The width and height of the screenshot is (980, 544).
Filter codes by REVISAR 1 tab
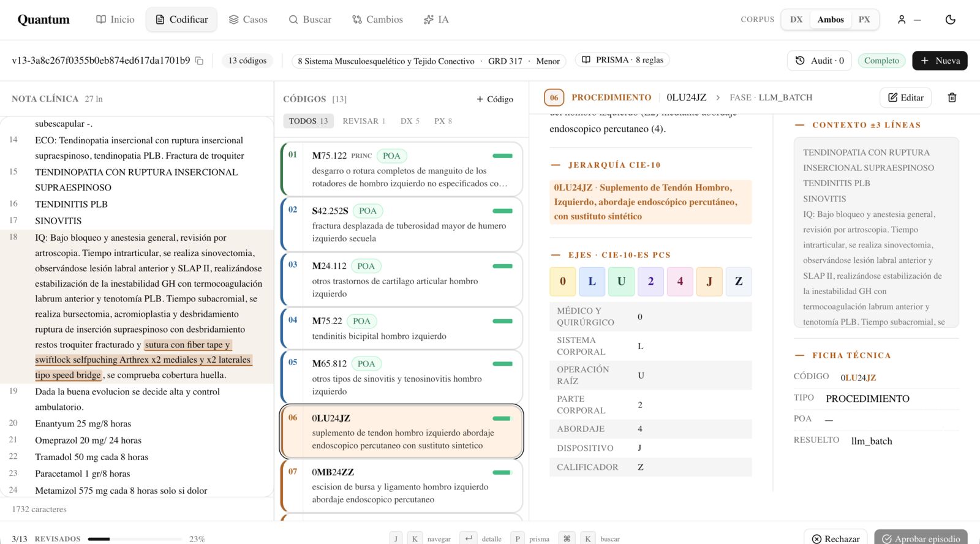(364, 121)
